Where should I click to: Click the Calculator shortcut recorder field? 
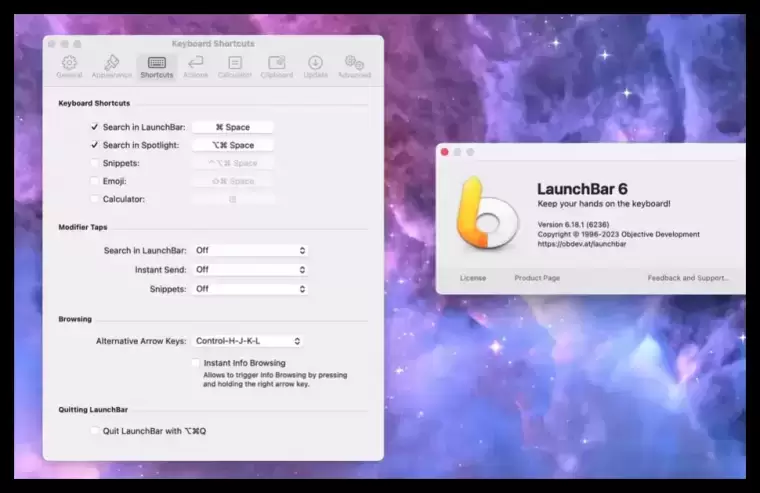click(x=233, y=199)
